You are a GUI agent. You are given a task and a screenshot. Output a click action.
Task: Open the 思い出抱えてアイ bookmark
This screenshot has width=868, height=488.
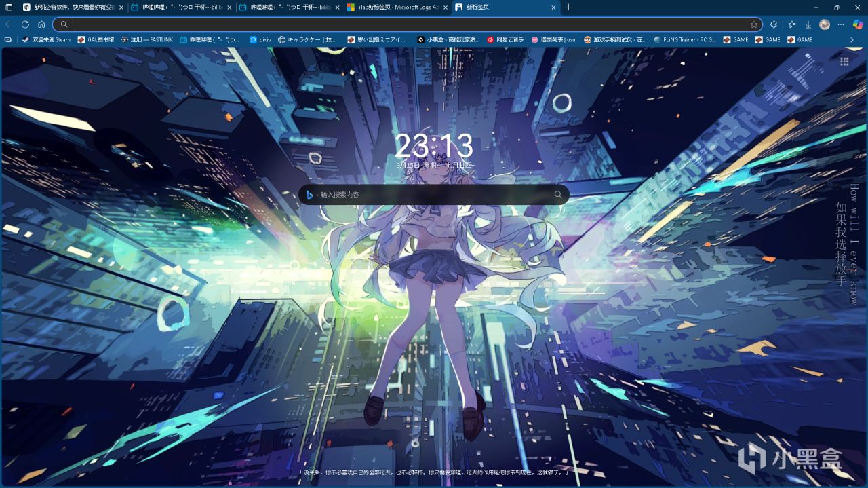[x=376, y=39]
